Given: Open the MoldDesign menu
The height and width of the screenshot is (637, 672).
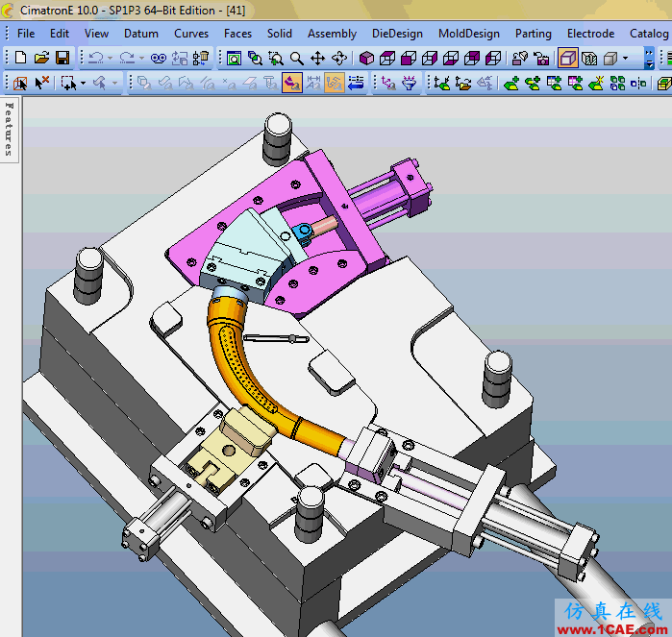Looking at the screenshot, I should pyautogui.click(x=469, y=34).
